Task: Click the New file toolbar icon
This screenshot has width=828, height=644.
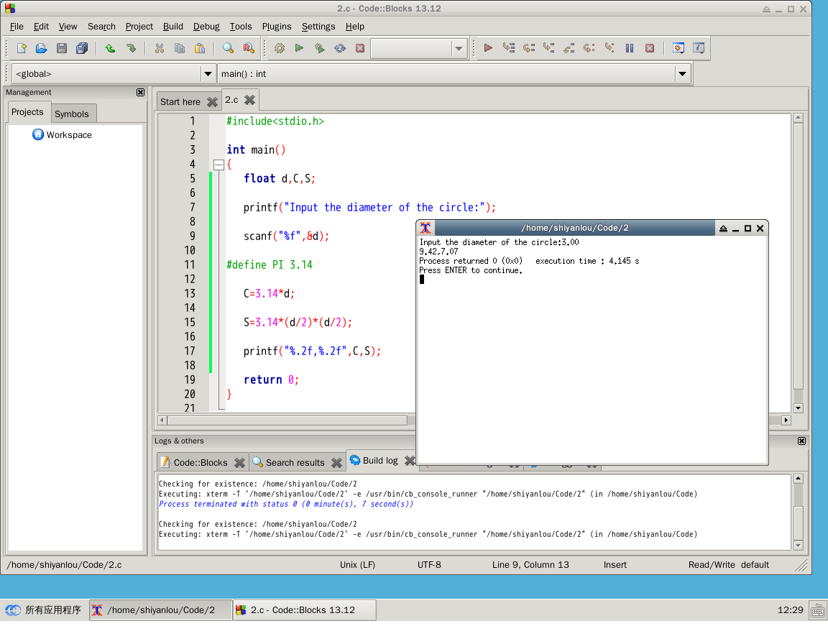Action: click(22, 48)
